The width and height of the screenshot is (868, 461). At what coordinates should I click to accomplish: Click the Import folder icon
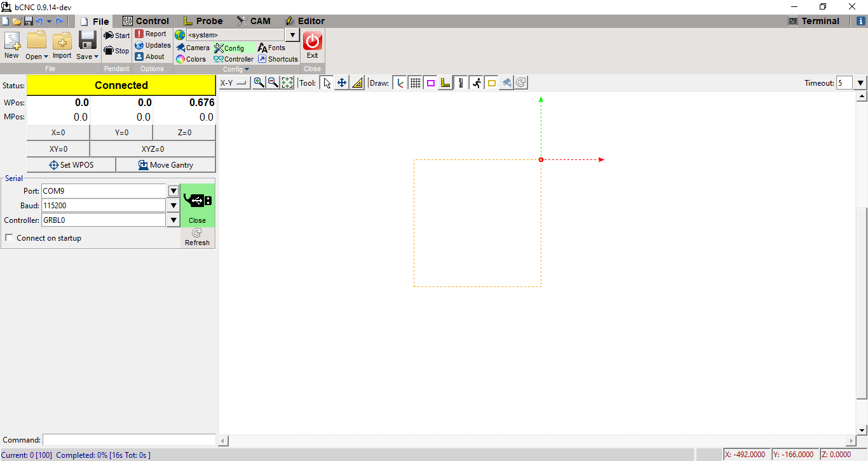tap(62, 44)
